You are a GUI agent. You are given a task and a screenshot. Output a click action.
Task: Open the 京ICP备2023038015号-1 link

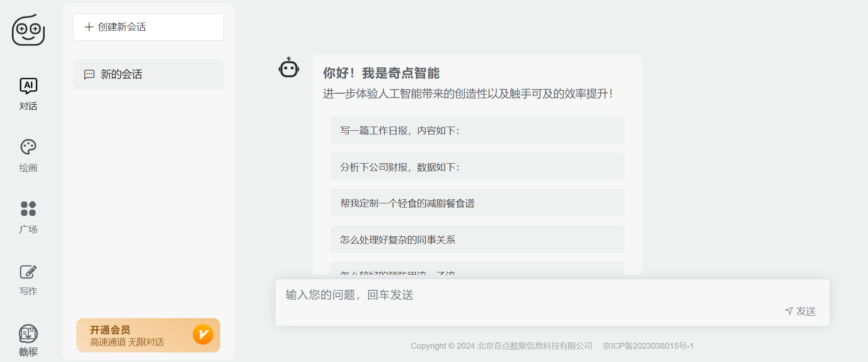[x=648, y=346]
